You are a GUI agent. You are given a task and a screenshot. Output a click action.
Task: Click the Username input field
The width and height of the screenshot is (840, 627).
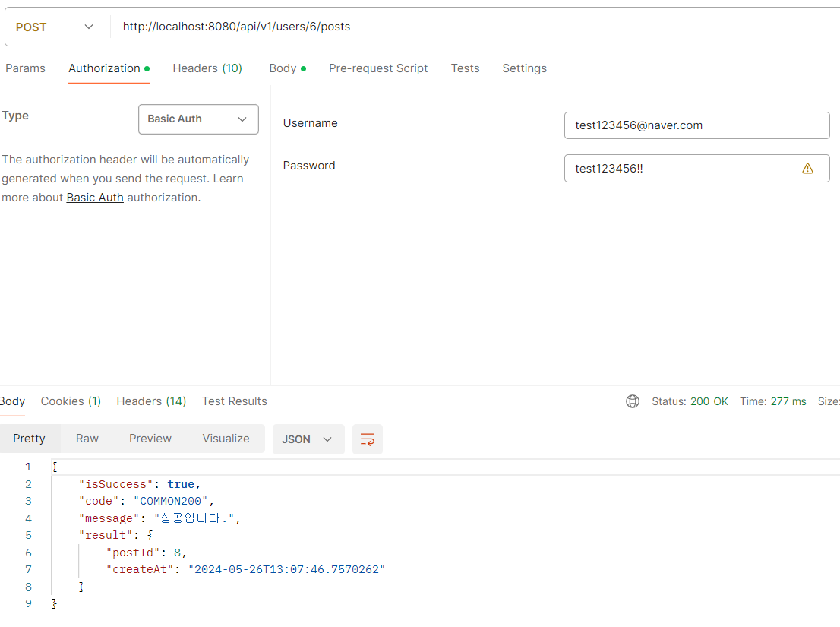697,125
